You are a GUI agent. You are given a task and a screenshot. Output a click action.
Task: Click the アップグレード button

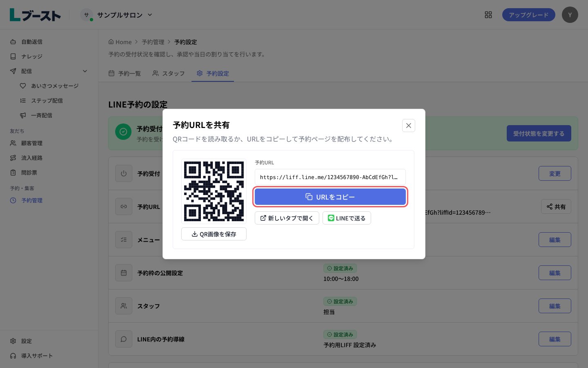coord(528,15)
